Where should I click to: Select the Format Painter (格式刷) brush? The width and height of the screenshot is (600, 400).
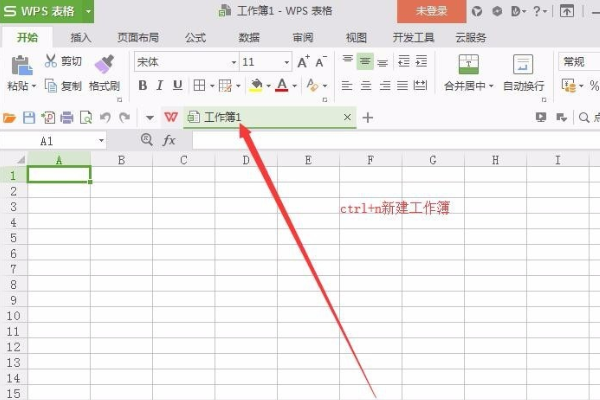coord(104,64)
